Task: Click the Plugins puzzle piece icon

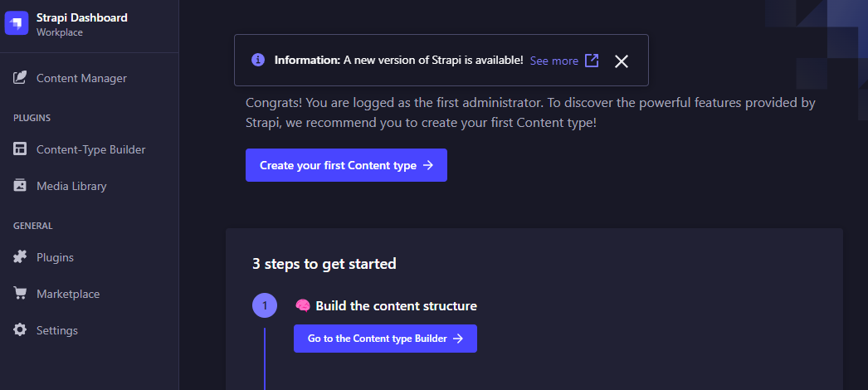Action: click(x=20, y=257)
